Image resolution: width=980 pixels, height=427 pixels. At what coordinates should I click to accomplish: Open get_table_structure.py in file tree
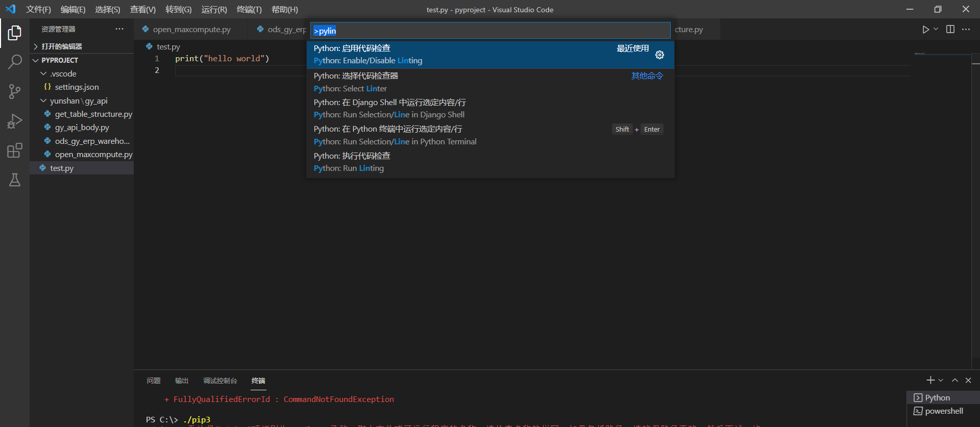click(82, 114)
